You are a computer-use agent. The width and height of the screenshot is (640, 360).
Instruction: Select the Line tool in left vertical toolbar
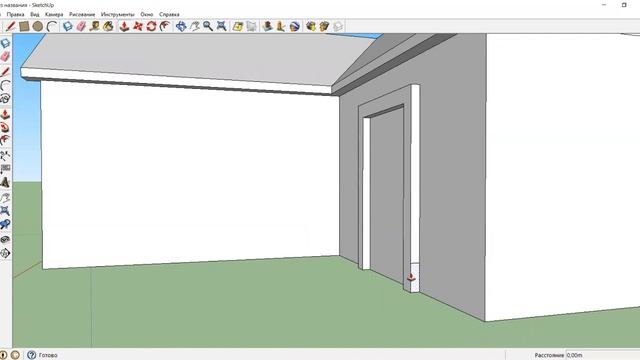tap(5, 72)
